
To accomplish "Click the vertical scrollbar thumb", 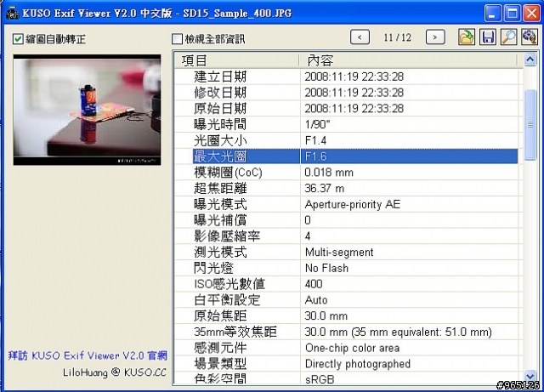I will click(530, 125).
